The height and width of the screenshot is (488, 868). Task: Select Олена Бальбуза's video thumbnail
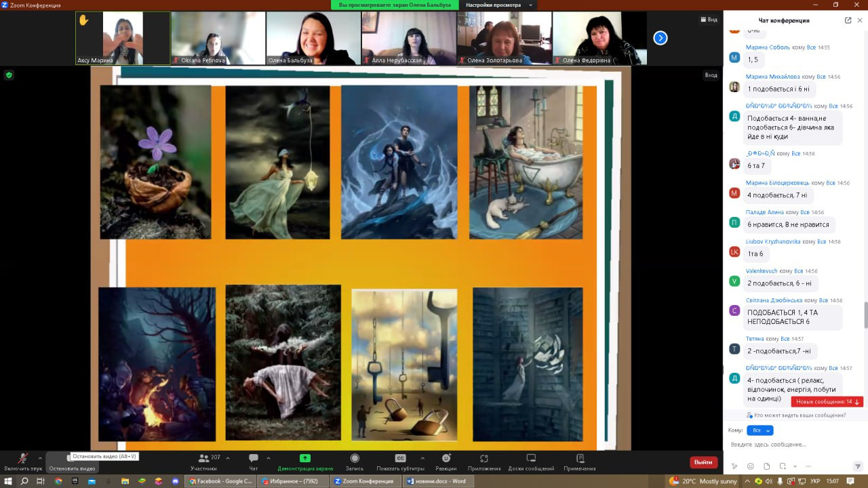(x=313, y=38)
